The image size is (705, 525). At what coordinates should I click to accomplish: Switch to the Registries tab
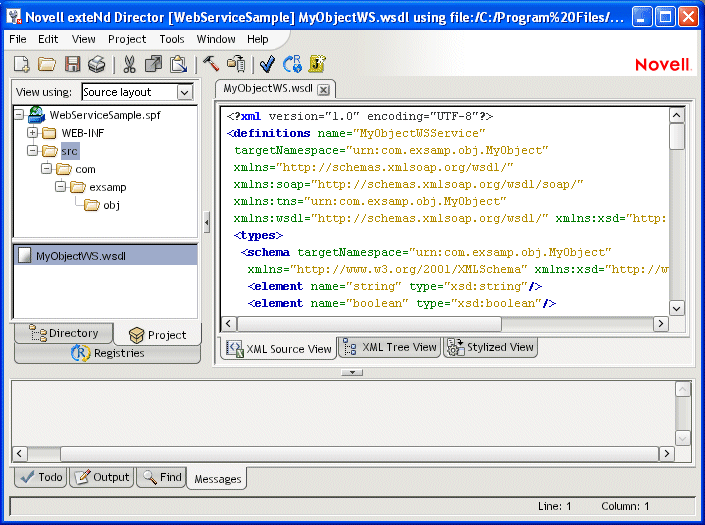point(107,353)
